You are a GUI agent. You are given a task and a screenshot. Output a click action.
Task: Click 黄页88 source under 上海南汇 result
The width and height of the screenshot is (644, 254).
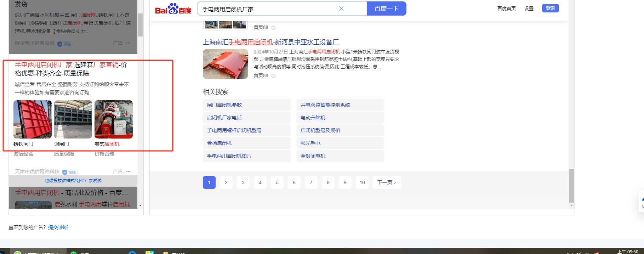[x=261, y=76]
